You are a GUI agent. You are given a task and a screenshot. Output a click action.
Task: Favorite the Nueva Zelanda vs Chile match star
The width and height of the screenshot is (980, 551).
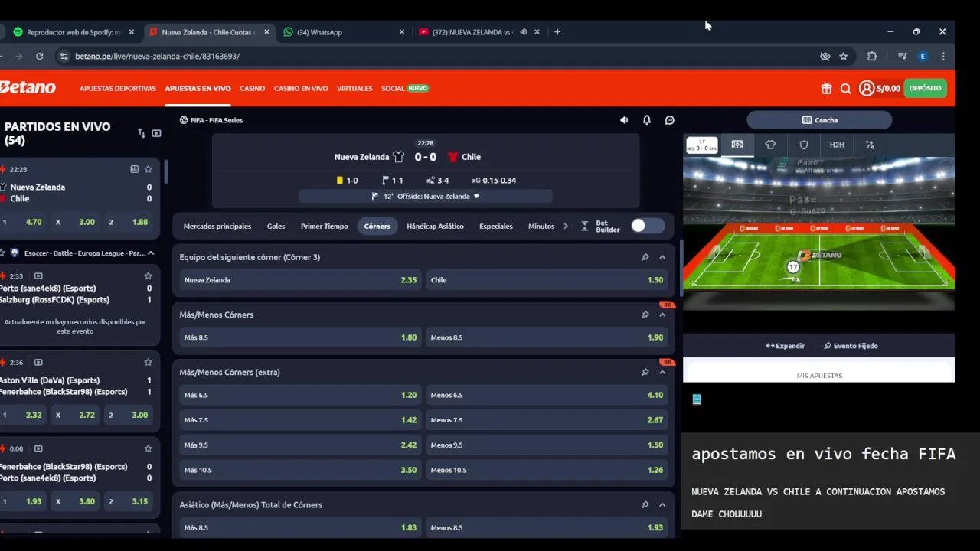(149, 169)
